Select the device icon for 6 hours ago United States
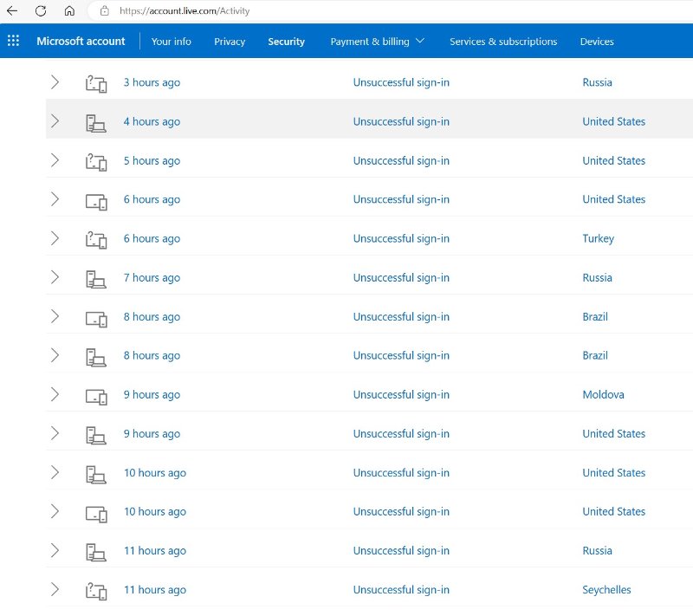The image size is (693, 616). pos(96,201)
